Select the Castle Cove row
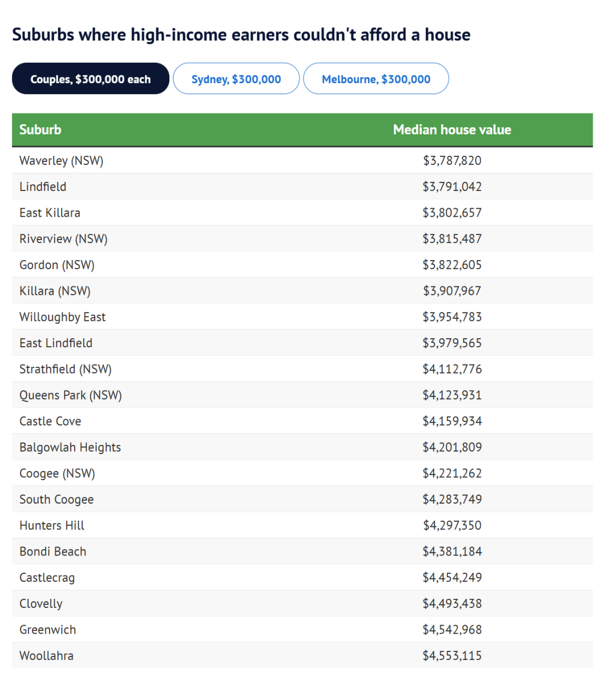The width and height of the screenshot is (616, 677). (x=302, y=421)
